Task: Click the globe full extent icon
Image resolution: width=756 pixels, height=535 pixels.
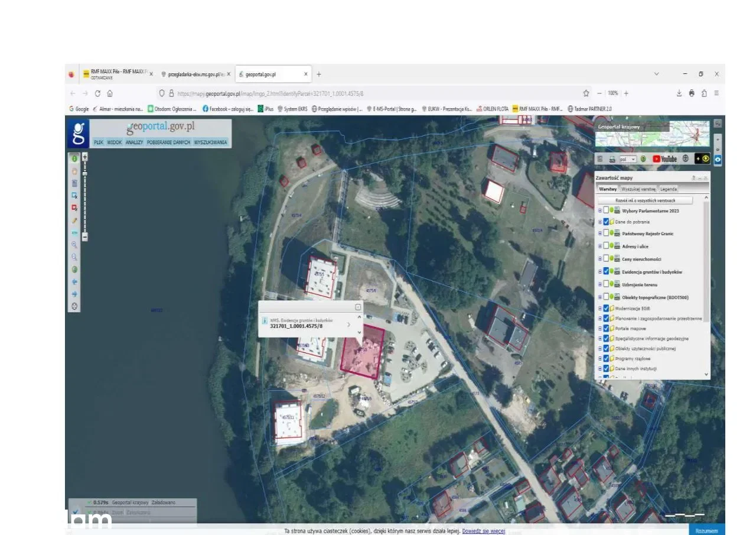Action: 74,270
